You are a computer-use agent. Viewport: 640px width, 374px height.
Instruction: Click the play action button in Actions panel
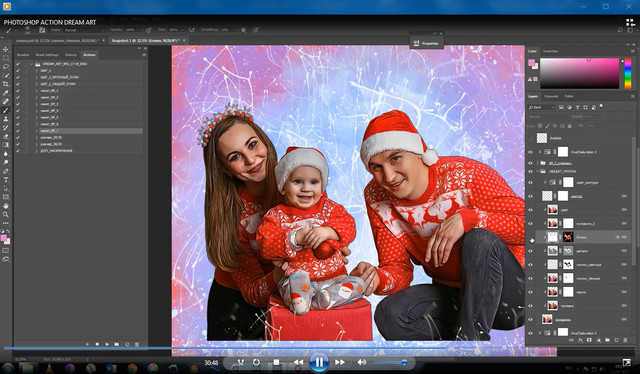[107, 344]
